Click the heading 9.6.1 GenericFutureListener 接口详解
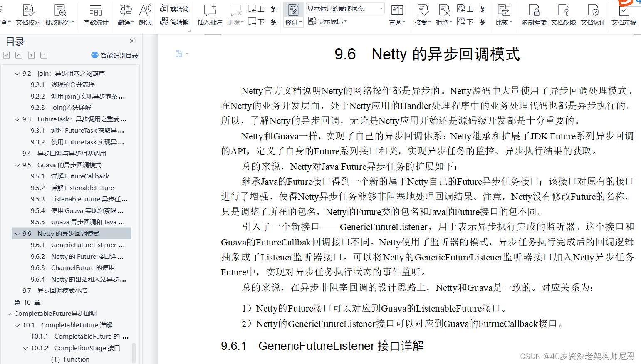Image resolution: width=641 pixels, height=364 pixels. pyautogui.click(x=322, y=346)
